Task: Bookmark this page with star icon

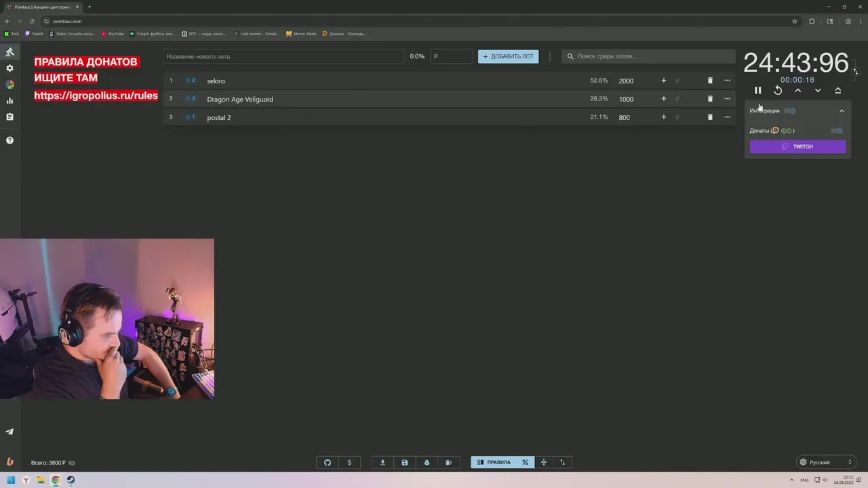Action: pyautogui.click(x=795, y=21)
